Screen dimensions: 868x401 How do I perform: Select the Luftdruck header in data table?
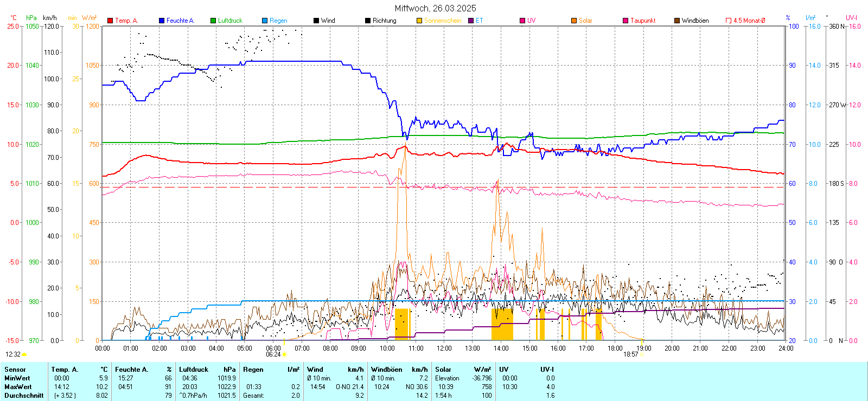(x=194, y=370)
